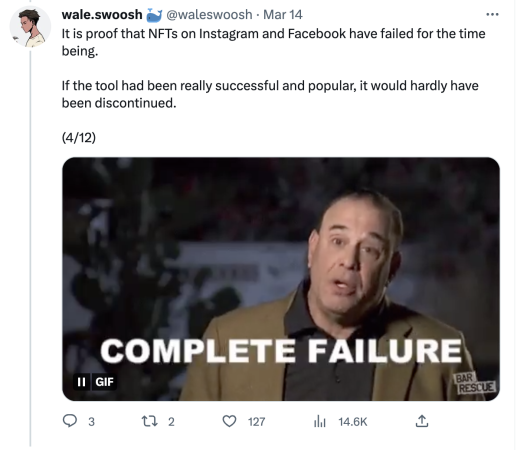This screenshot has width=517, height=450.
Task: Click the wale.swoosh display name
Action: 102,15
